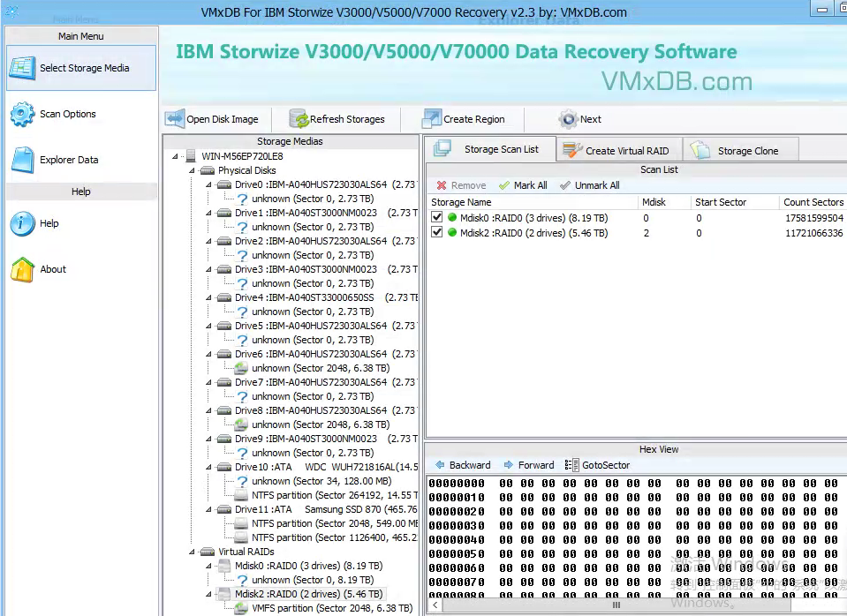Screen dimensions: 847x616
Task: Click Create Region button label
Action: click(474, 119)
